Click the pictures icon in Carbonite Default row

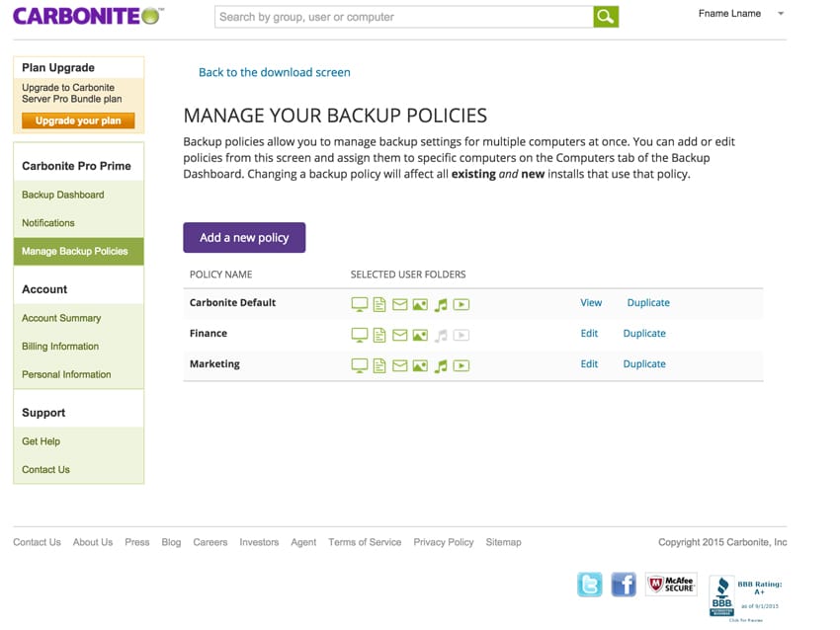tap(420, 304)
